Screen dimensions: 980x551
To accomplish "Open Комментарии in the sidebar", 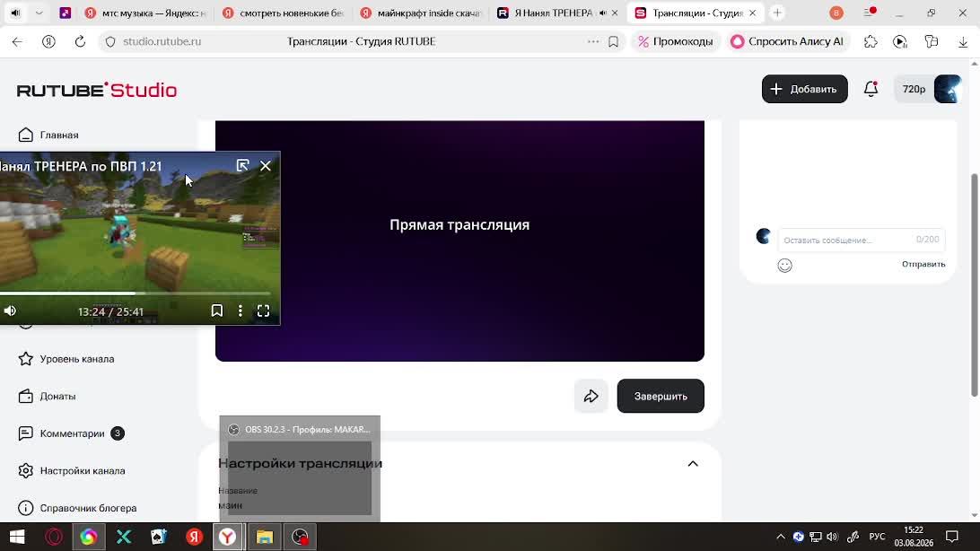I will coord(72,433).
